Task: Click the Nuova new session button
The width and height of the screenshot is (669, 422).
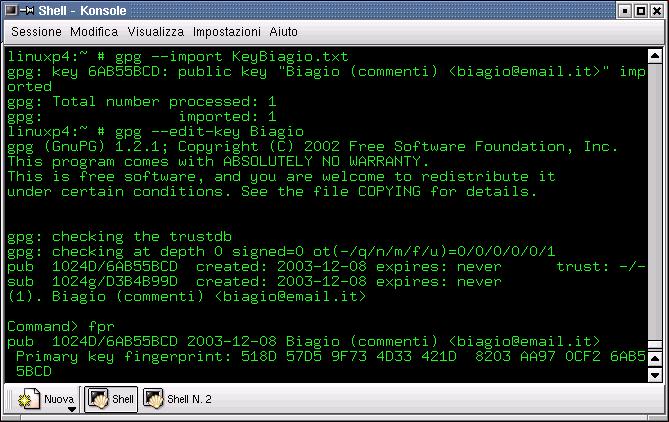Action: coord(48,400)
